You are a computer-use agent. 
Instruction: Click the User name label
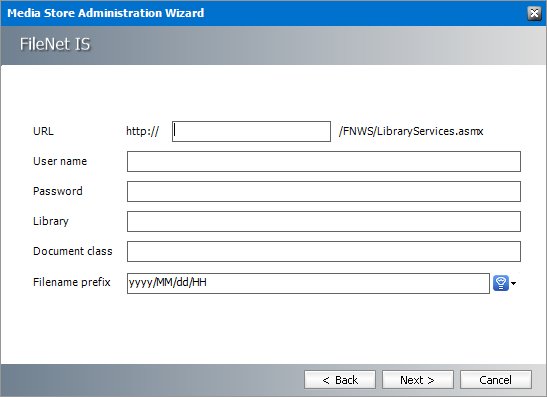coord(60,161)
